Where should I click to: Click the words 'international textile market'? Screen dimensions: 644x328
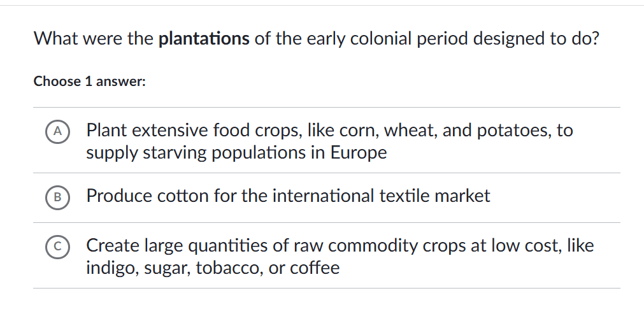click(381, 196)
